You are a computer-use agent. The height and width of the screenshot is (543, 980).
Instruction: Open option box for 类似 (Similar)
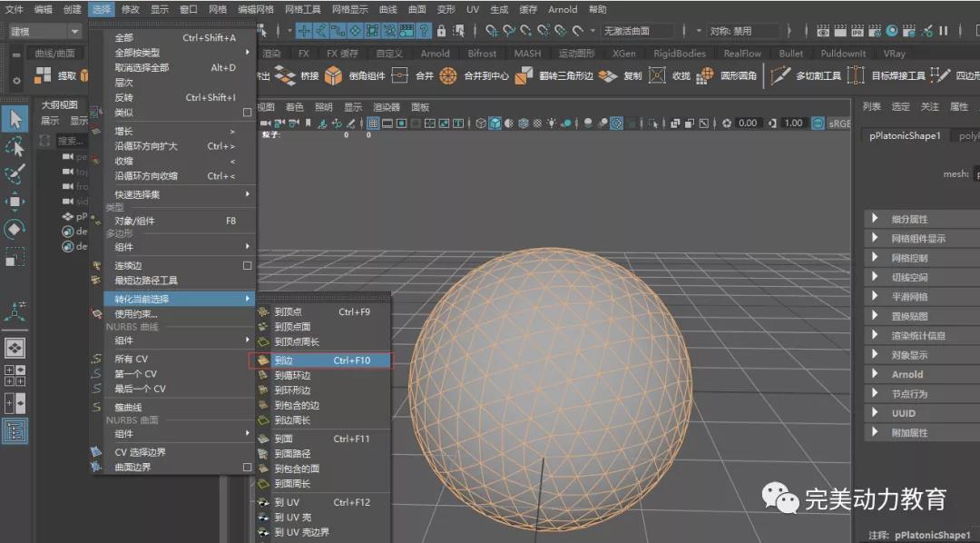click(247, 113)
